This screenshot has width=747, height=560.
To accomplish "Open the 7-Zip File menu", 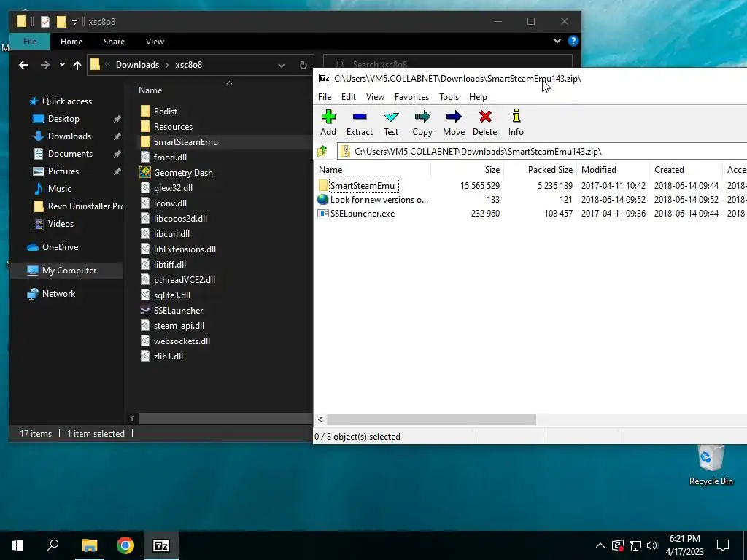I will (325, 97).
